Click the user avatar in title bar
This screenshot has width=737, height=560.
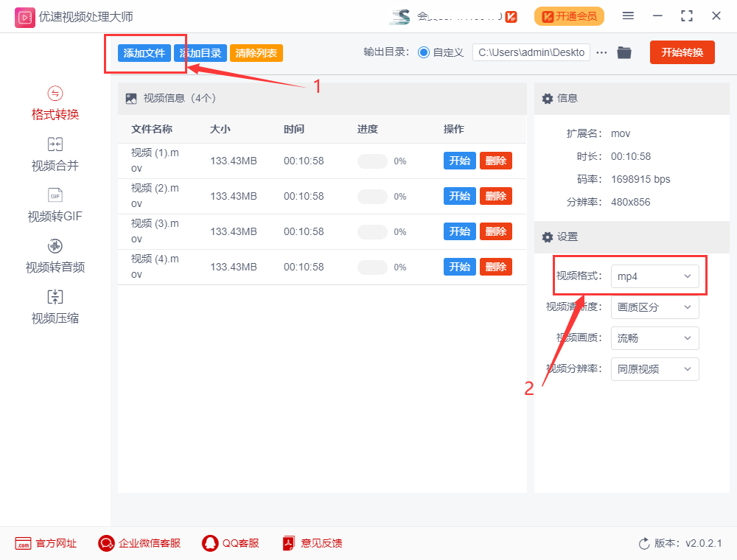coord(400,17)
